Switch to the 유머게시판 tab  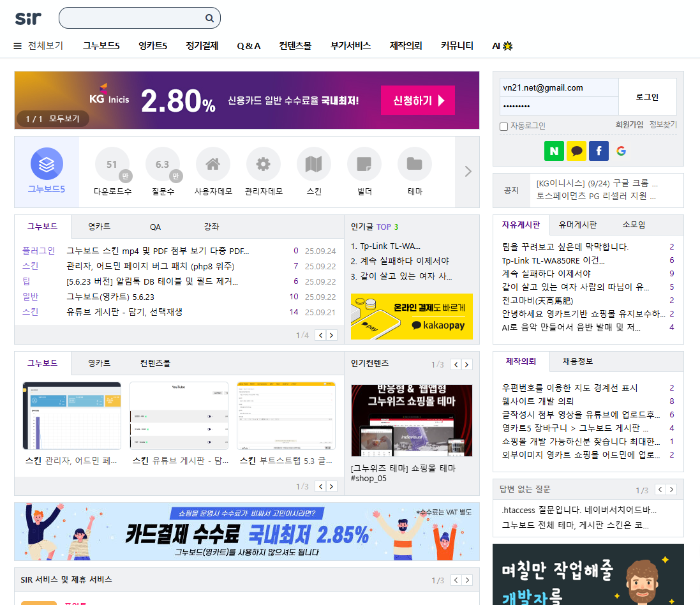pos(577,225)
